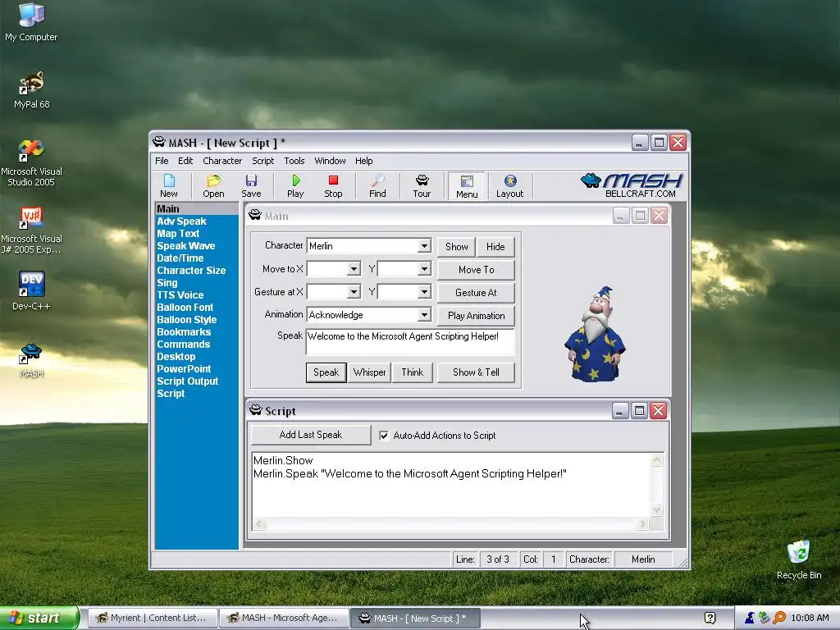
Task: Click the Script area scroll-down arrow
Action: 657,509
